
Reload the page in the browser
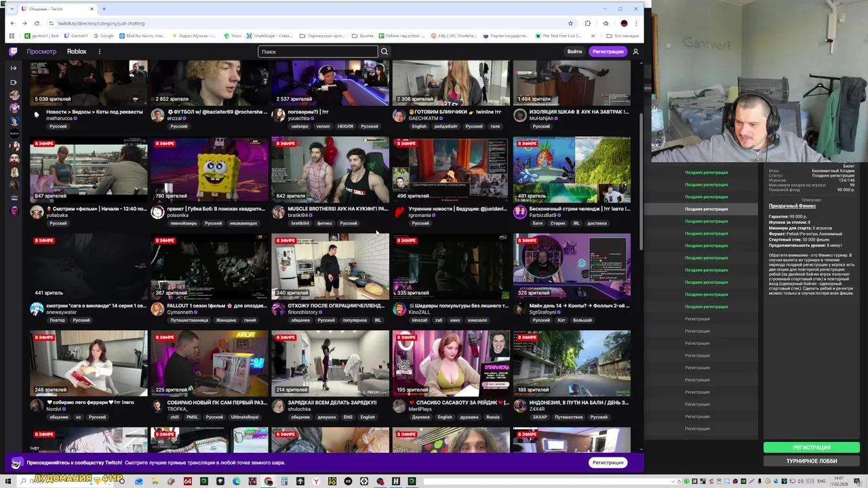click(x=37, y=23)
